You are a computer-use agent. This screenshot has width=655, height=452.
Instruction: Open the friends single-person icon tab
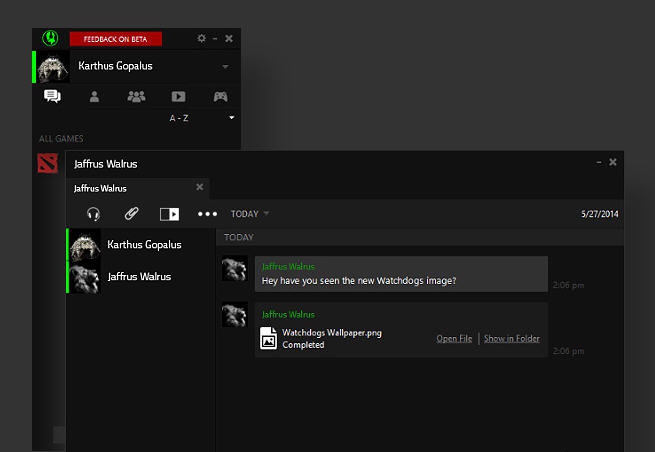pos(94,97)
